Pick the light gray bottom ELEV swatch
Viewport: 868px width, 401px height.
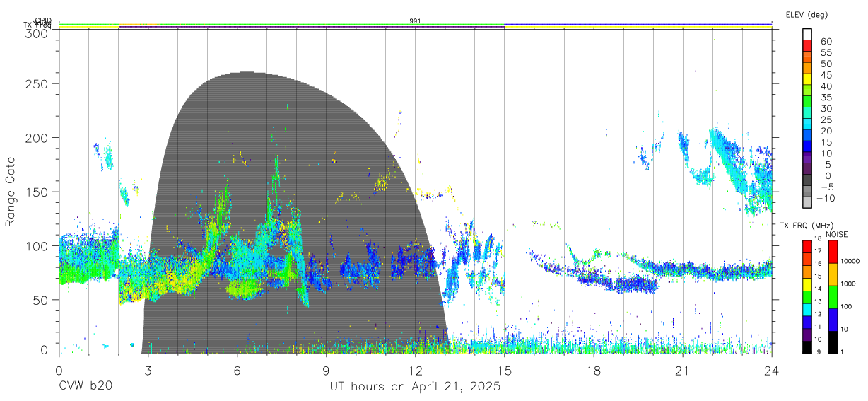pos(807,203)
